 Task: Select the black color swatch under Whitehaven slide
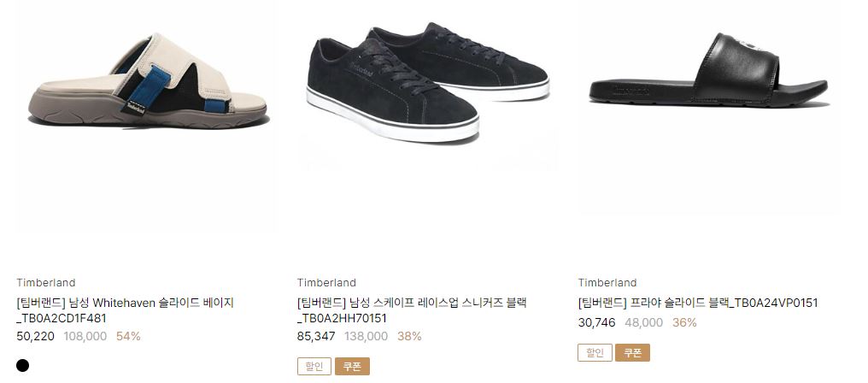pos(23,365)
